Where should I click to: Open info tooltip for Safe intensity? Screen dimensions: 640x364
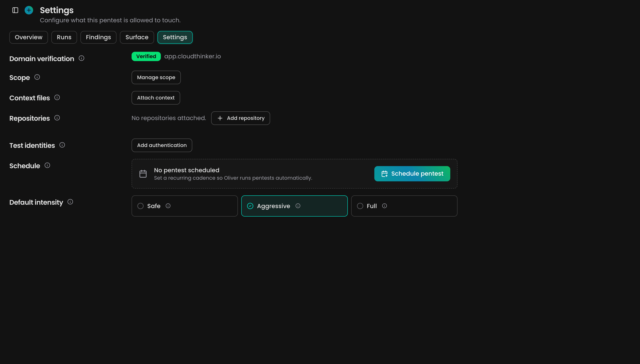point(168,206)
